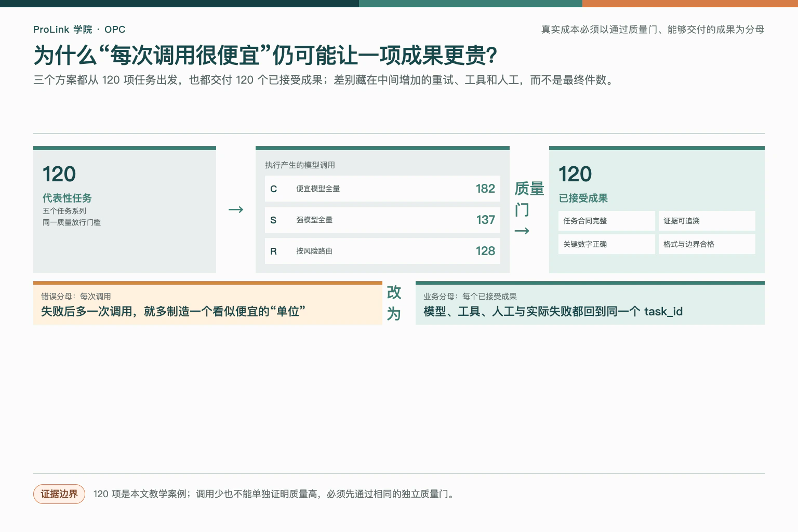Click the 格式与边界合格 chip
798x532 pixels.
[707, 244]
